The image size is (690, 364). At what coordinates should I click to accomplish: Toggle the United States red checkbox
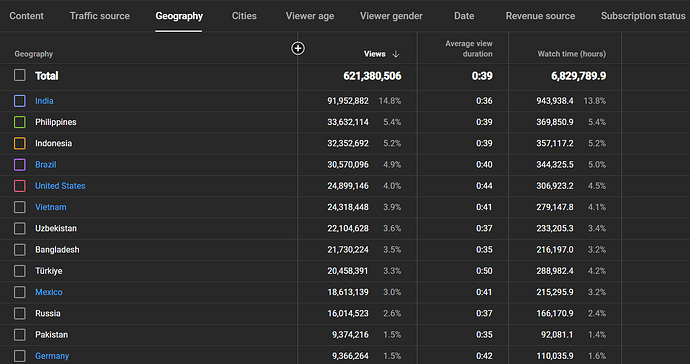coord(20,186)
